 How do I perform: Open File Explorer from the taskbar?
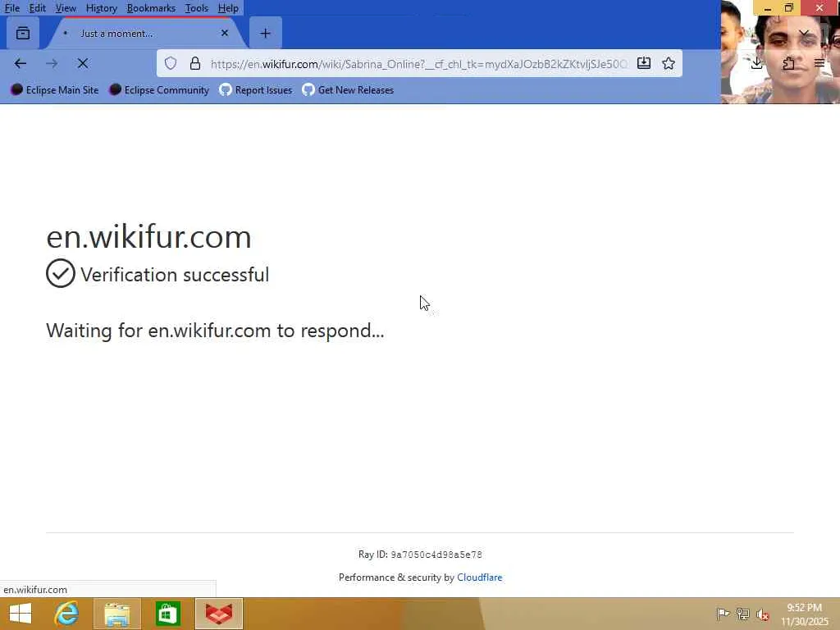(117, 614)
